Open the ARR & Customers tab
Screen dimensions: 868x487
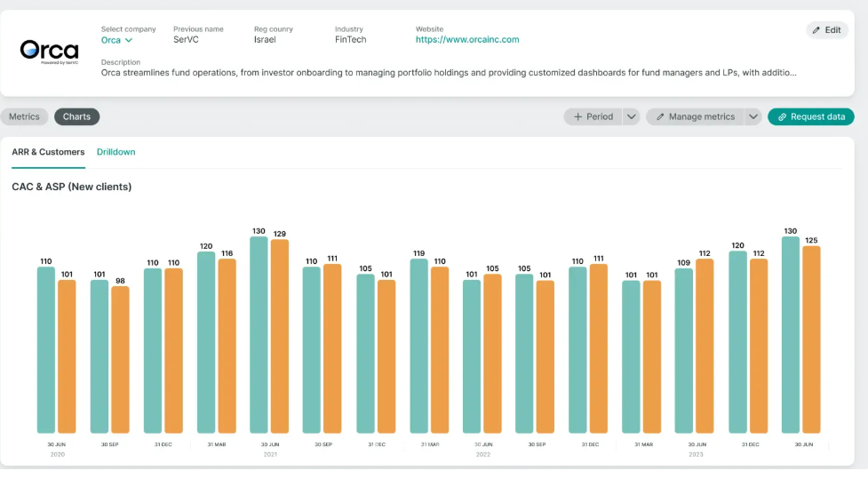point(48,152)
